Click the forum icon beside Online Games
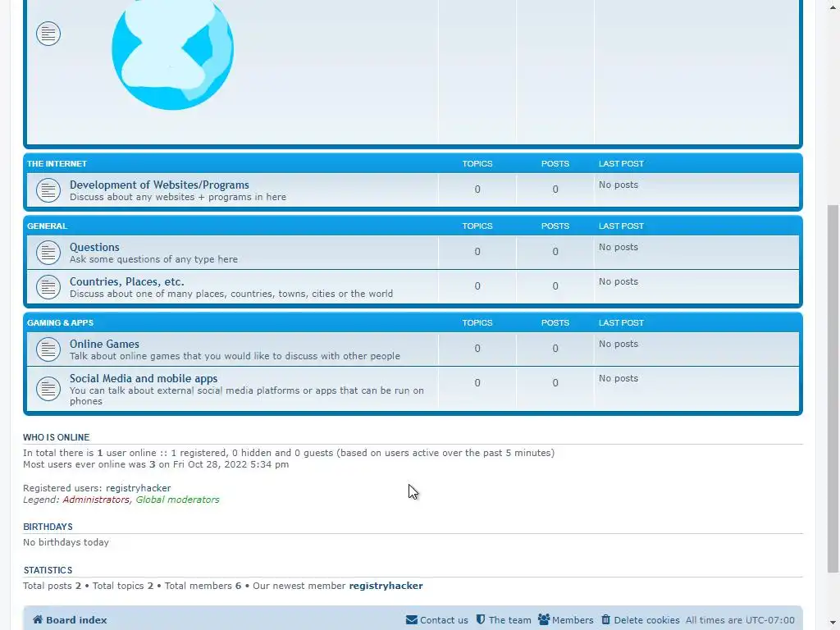This screenshot has width=840, height=630. click(48, 349)
